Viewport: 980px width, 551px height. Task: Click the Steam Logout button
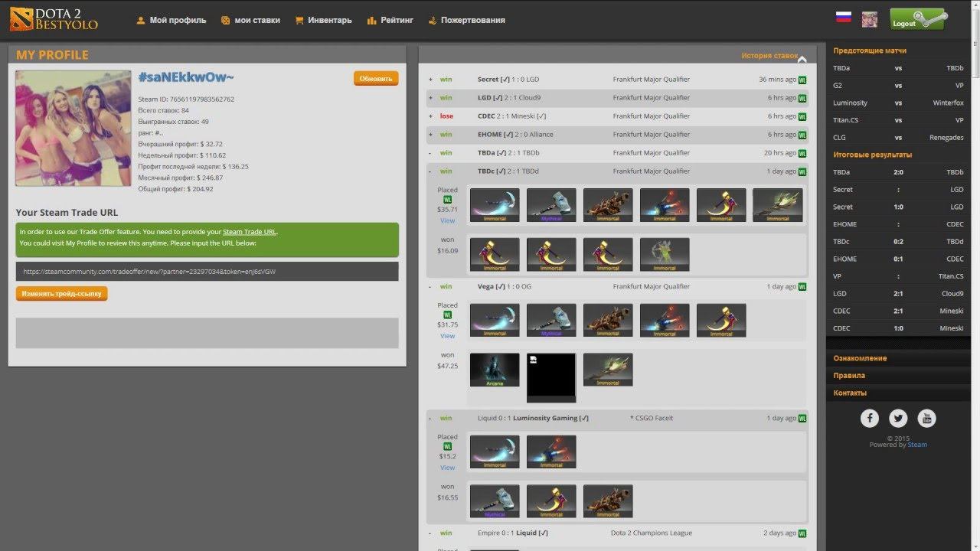(x=917, y=20)
